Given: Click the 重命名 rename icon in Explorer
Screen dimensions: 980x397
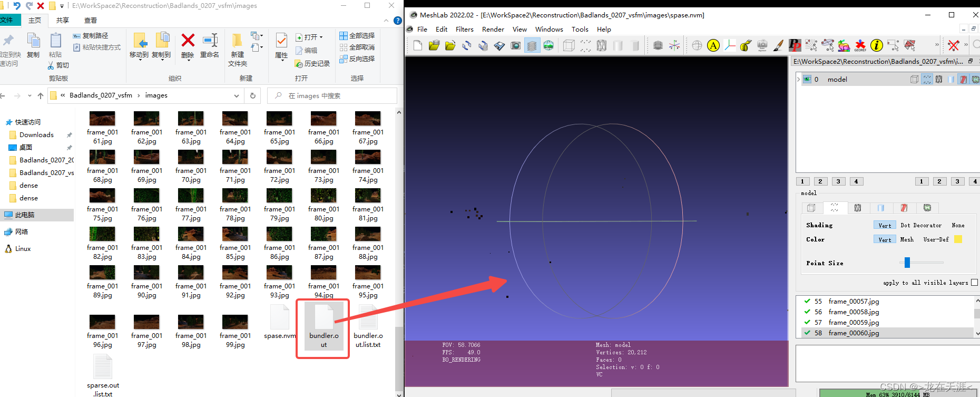Looking at the screenshot, I should (210, 45).
